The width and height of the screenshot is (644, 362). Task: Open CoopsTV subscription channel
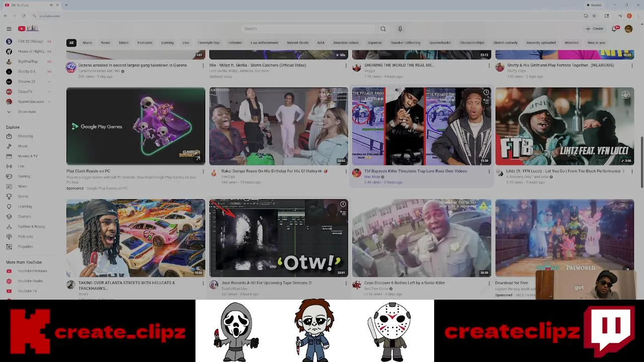point(29,92)
